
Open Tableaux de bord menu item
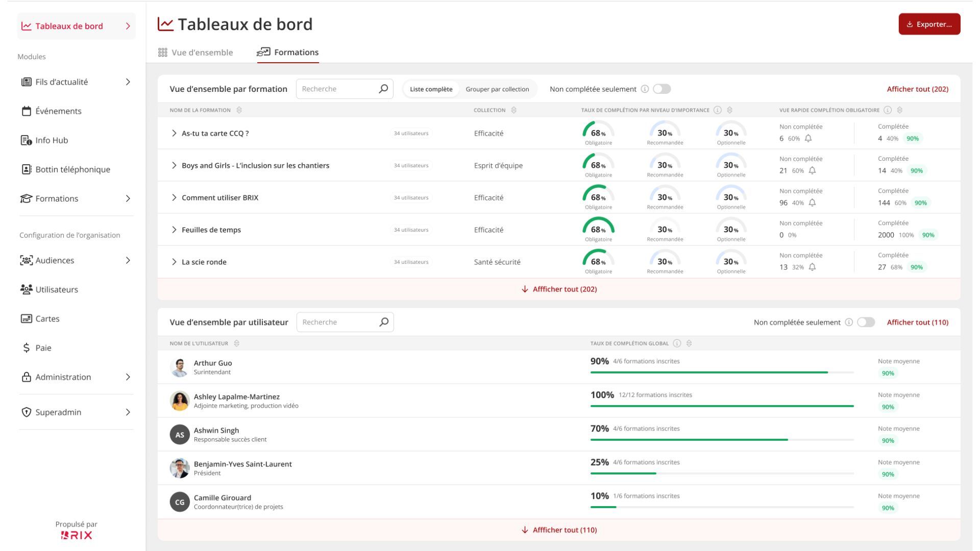pos(77,26)
